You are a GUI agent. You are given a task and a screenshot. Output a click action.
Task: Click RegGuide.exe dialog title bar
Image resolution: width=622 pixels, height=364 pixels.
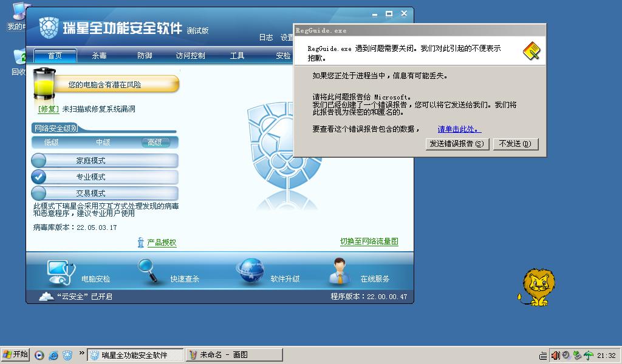[x=420, y=30]
